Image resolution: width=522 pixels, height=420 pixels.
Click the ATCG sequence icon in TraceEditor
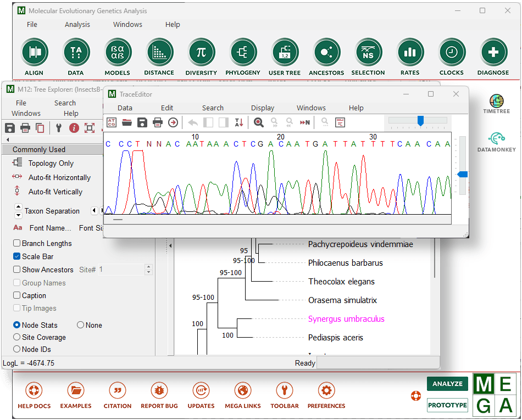(112, 122)
